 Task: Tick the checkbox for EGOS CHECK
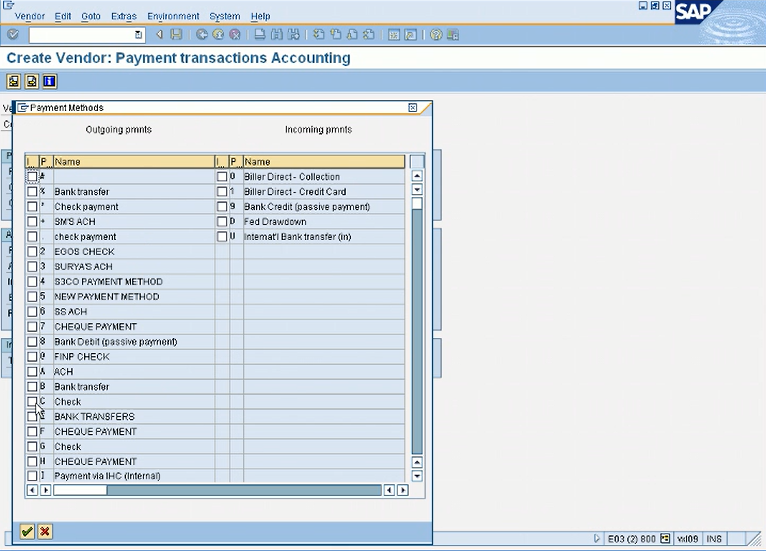pyautogui.click(x=32, y=252)
